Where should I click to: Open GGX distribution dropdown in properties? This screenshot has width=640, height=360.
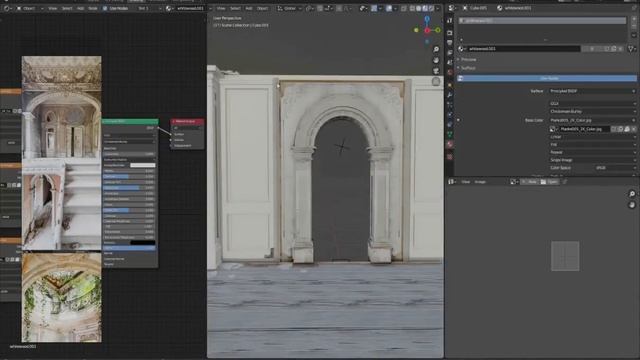(x=593, y=104)
